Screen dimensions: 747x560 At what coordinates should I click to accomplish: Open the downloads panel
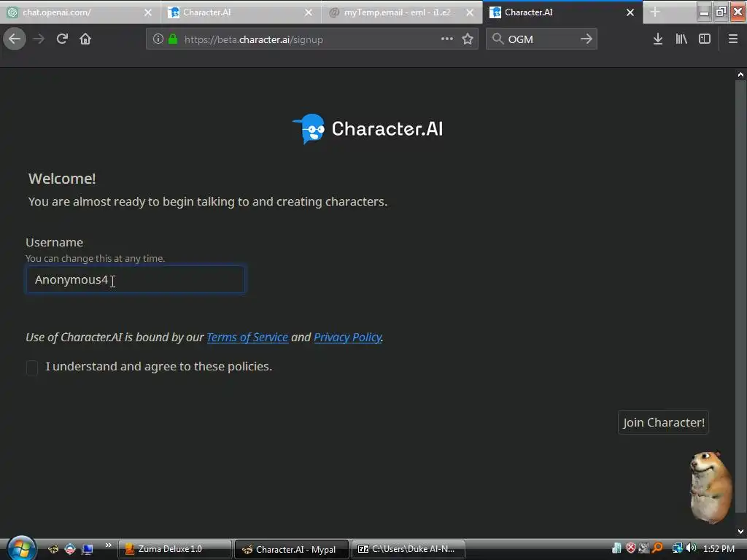pyautogui.click(x=658, y=39)
